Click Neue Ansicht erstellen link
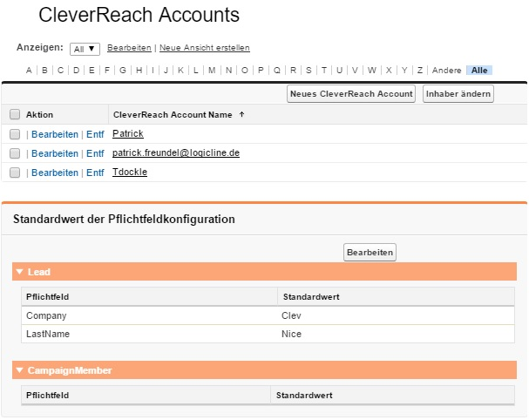 pos(205,48)
